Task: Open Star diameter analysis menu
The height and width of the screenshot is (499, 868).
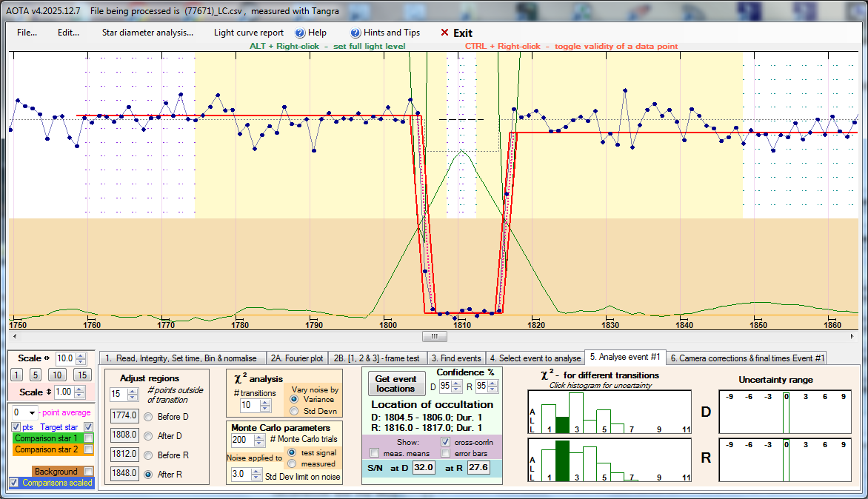Action: [x=147, y=33]
